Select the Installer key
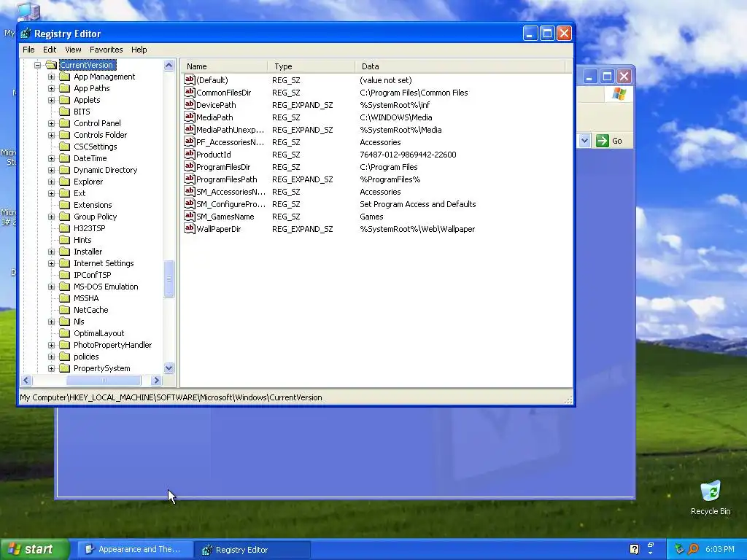The height and width of the screenshot is (560, 747). click(88, 252)
